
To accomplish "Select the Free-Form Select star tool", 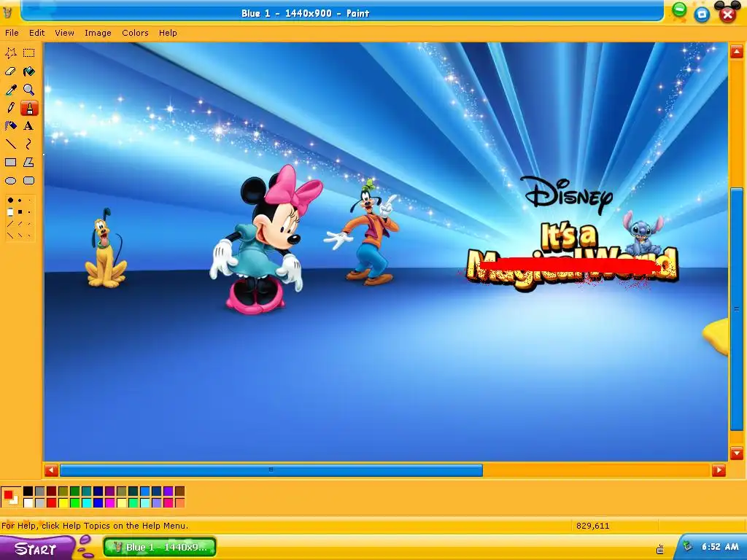I will point(10,52).
